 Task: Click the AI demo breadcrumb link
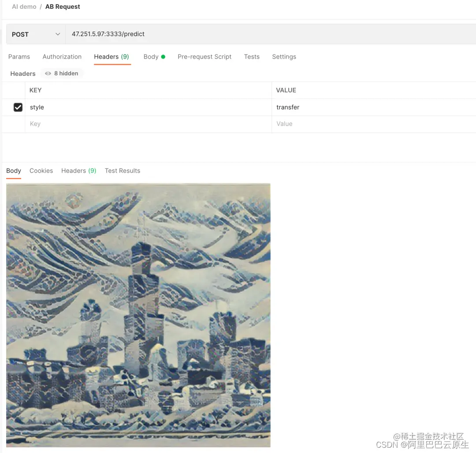pos(24,7)
